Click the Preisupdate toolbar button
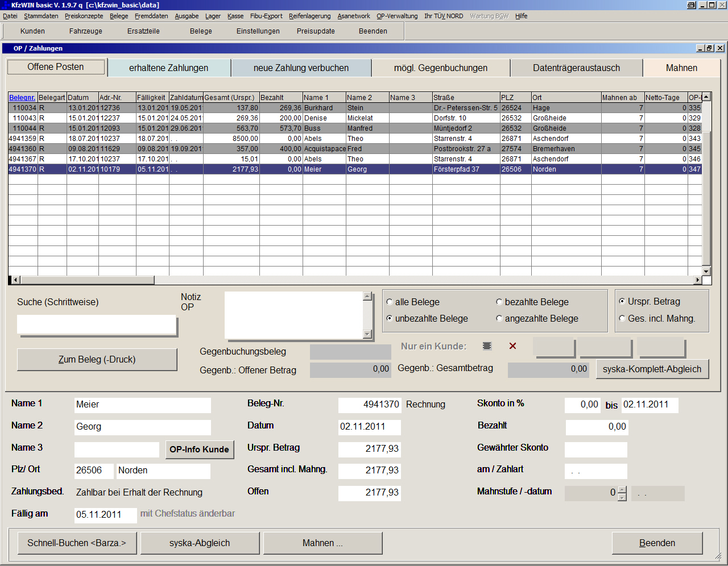Viewport: 728px width, 566px height. coord(316,31)
